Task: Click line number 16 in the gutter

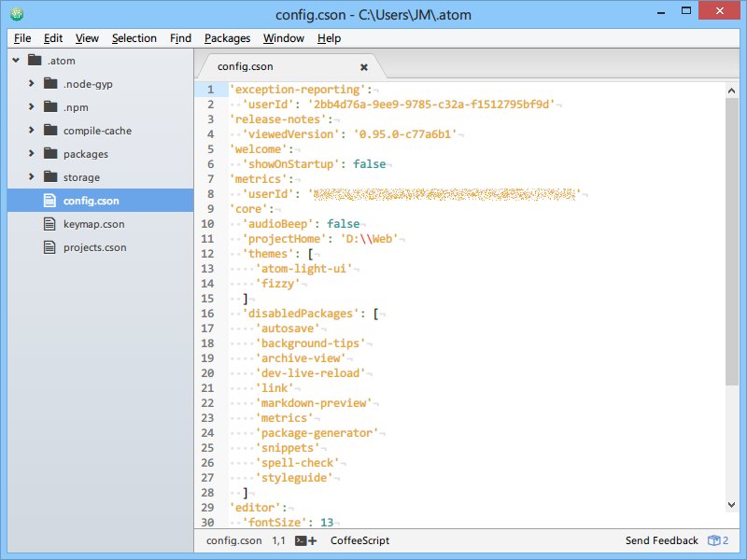Action: tap(207, 314)
